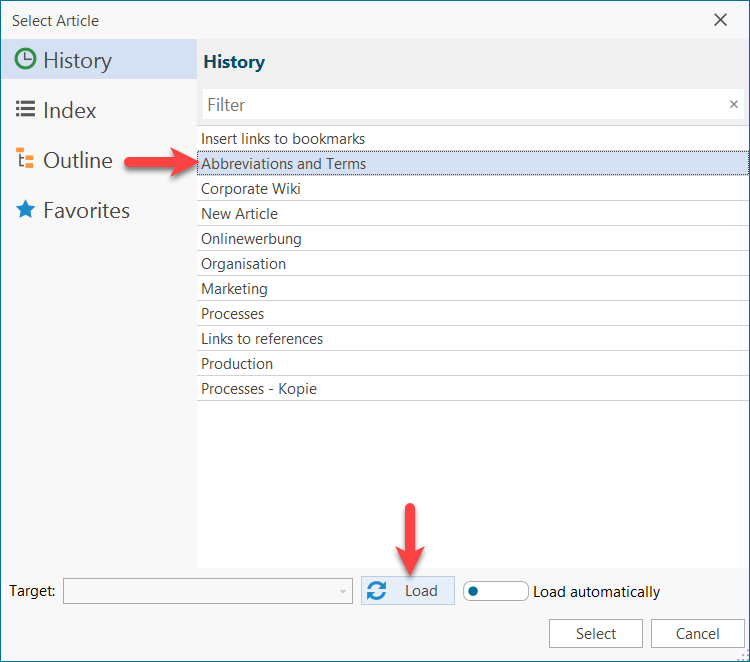Click the Favorites star icon
750x662 pixels.
point(25,210)
